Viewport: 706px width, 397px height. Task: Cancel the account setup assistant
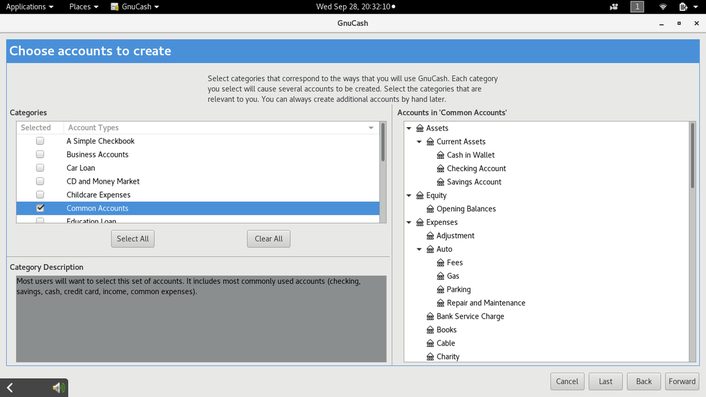pyautogui.click(x=567, y=381)
